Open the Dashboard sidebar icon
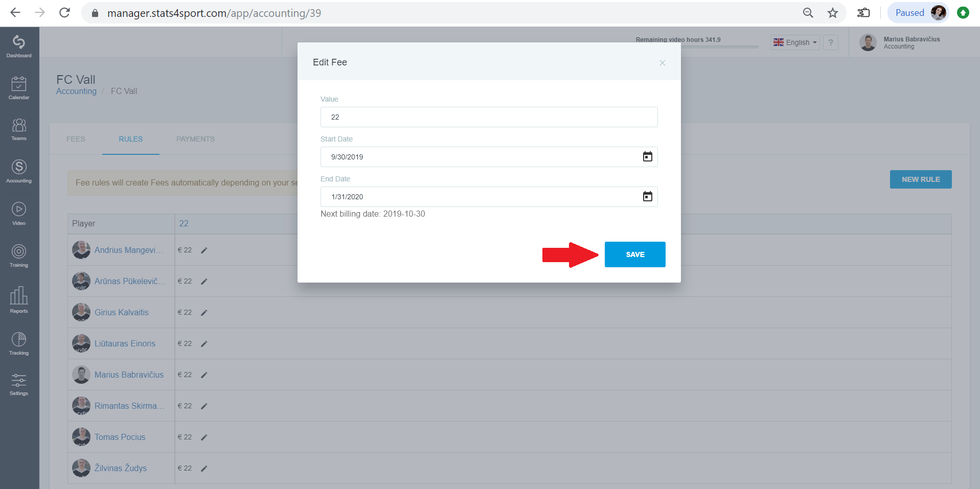Image resolution: width=980 pixels, height=489 pixels. click(x=19, y=46)
